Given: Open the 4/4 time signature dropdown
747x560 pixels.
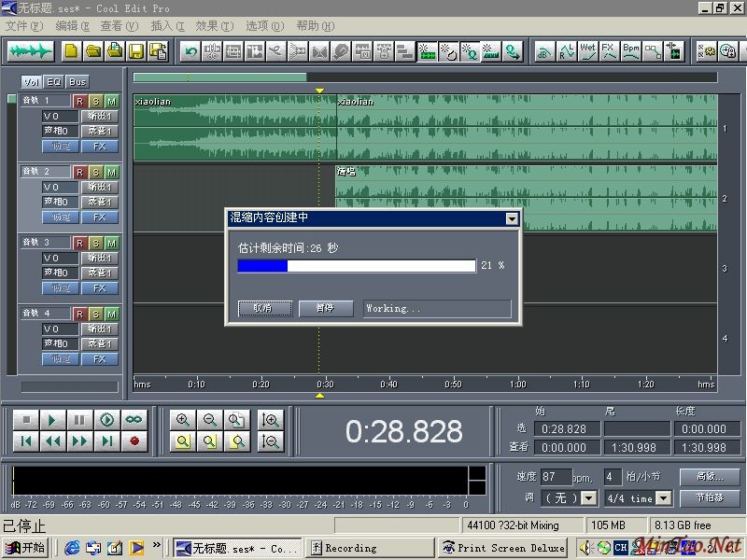Looking at the screenshot, I should tap(662, 498).
